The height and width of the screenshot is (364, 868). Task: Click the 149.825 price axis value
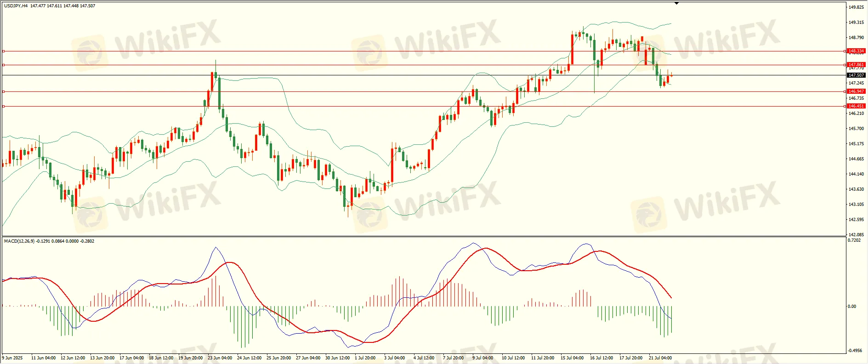click(856, 7)
